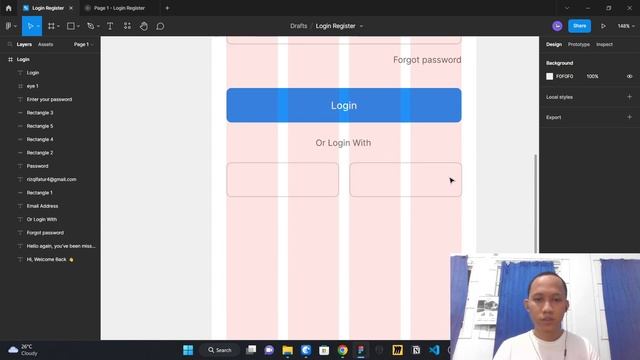Add an export setting with plus

point(629,117)
